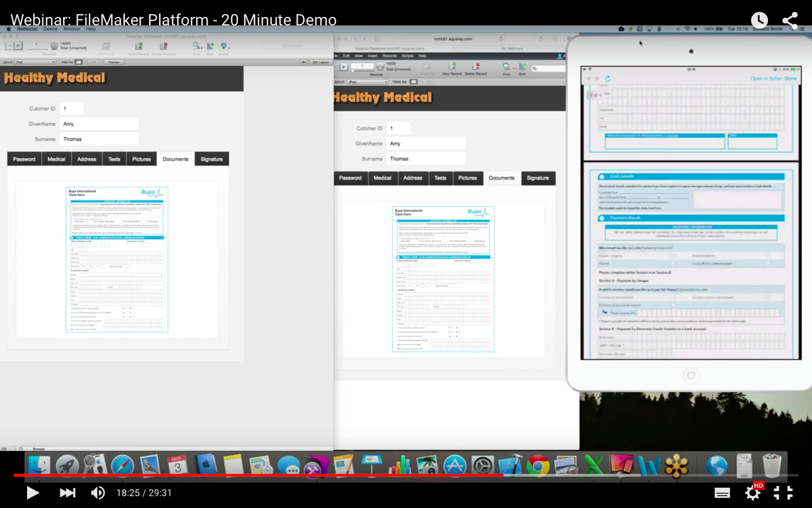Click New Record icon in browser window

click(x=452, y=67)
